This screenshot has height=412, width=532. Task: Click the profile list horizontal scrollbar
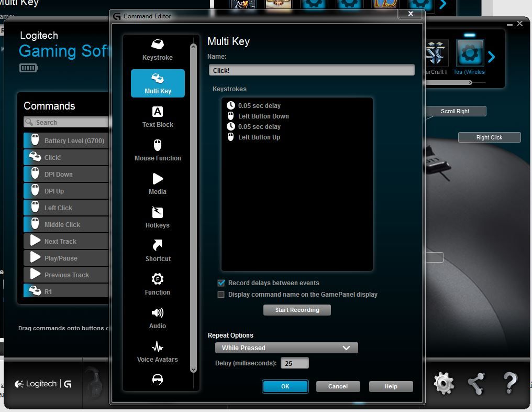(x=449, y=82)
